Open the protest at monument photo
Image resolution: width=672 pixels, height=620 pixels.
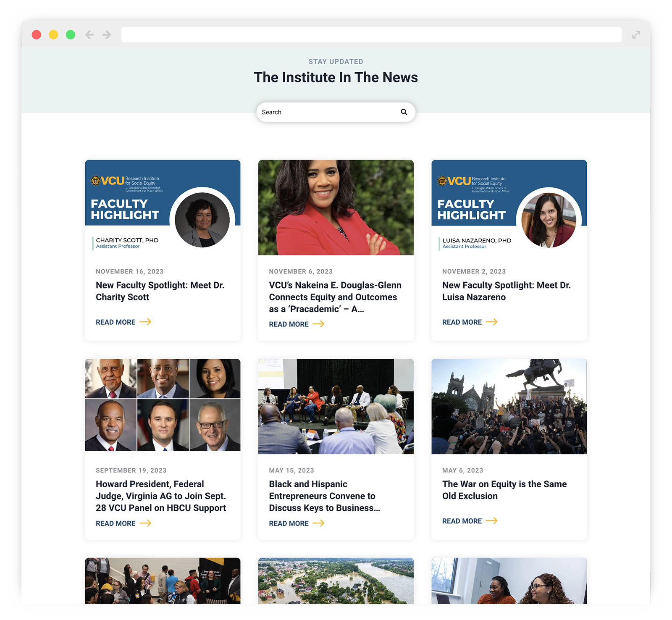pos(509,406)
